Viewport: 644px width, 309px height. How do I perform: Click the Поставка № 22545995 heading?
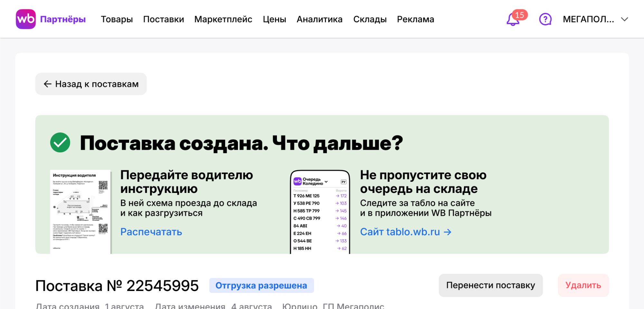point(117,286)
